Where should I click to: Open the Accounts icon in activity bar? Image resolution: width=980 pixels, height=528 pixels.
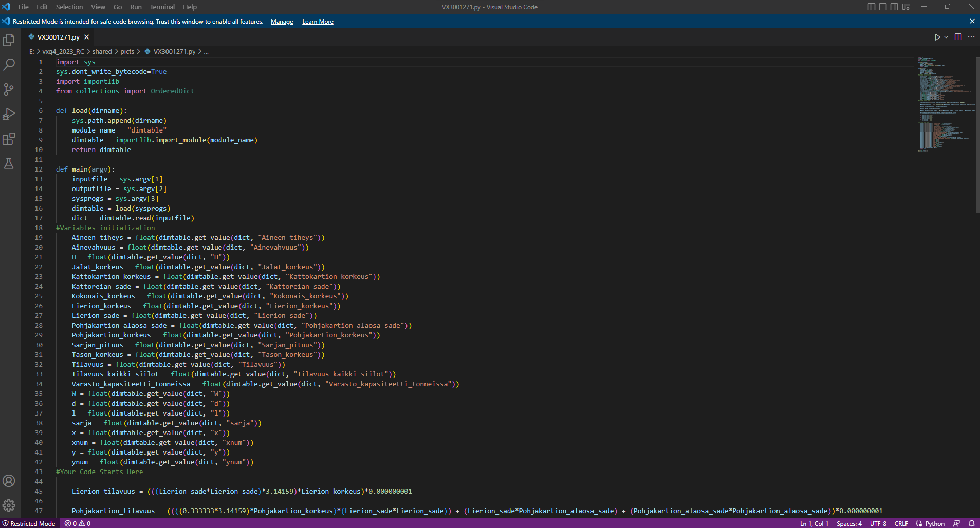(9, 481)
